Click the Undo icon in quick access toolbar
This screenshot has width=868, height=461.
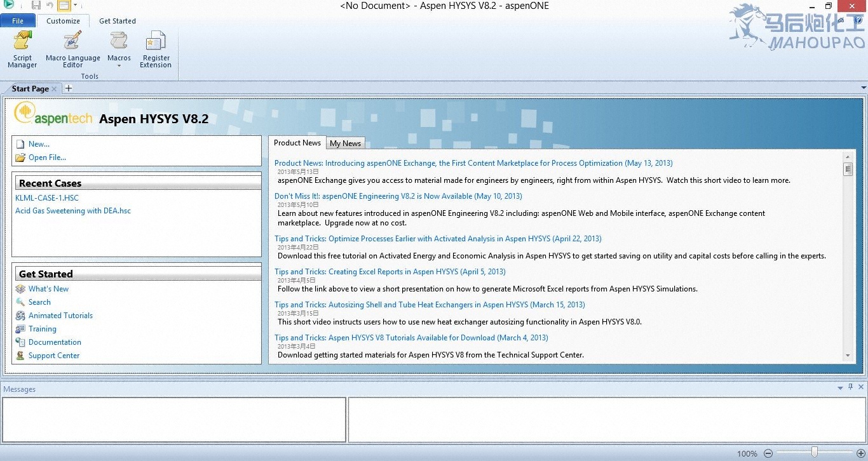pyautogui.click(x=50, y=6)
